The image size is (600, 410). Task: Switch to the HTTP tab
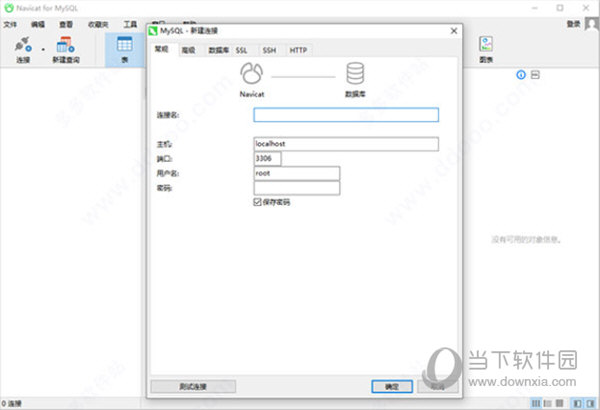[x=298, y=50]
